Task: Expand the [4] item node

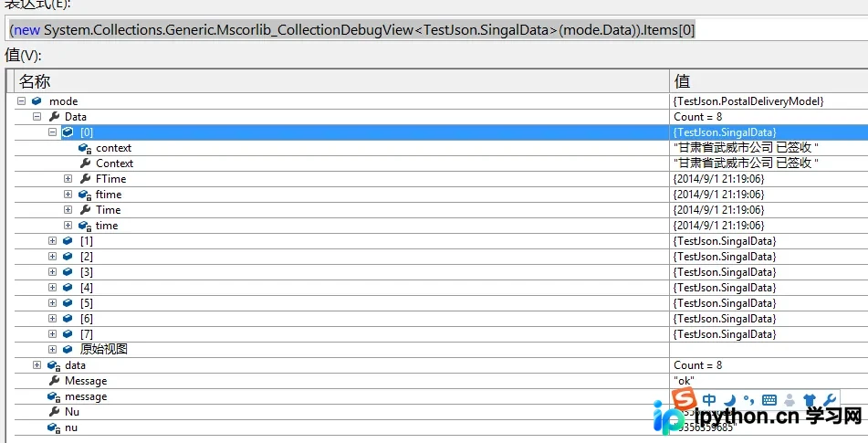Action: (52, 287)
